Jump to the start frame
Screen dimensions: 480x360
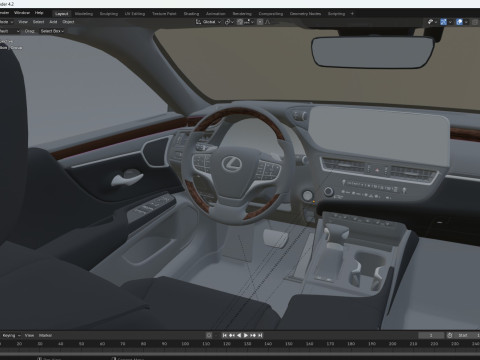tap(225, 335)
